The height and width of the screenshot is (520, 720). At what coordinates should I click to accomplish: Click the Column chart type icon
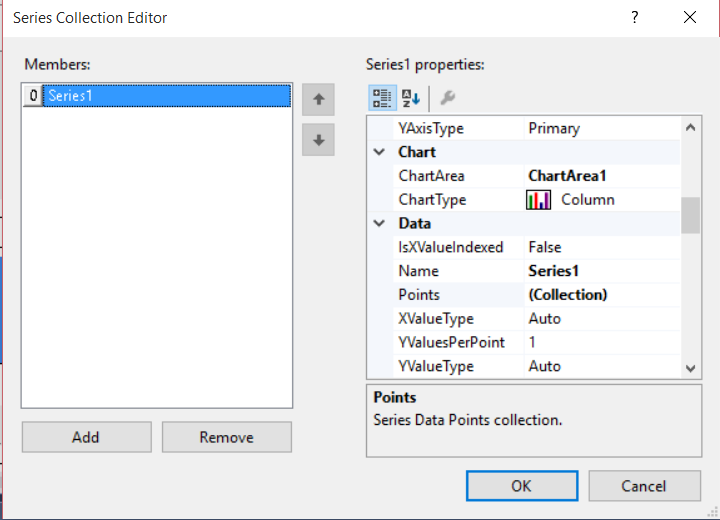pos(538,200)
